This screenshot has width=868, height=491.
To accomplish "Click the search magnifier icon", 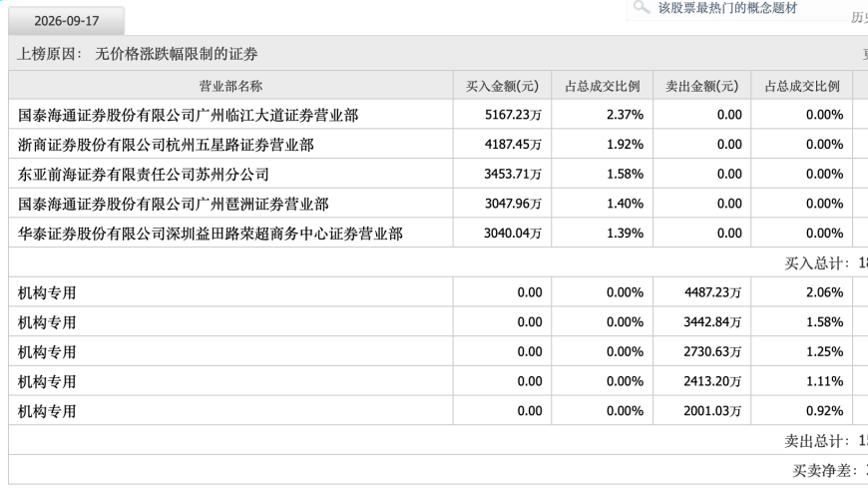I will tap(642, 7).
